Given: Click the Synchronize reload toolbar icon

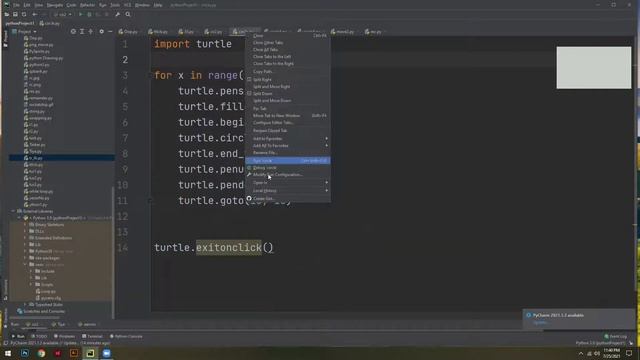Looking at the screenshot, I should [24, 14].
